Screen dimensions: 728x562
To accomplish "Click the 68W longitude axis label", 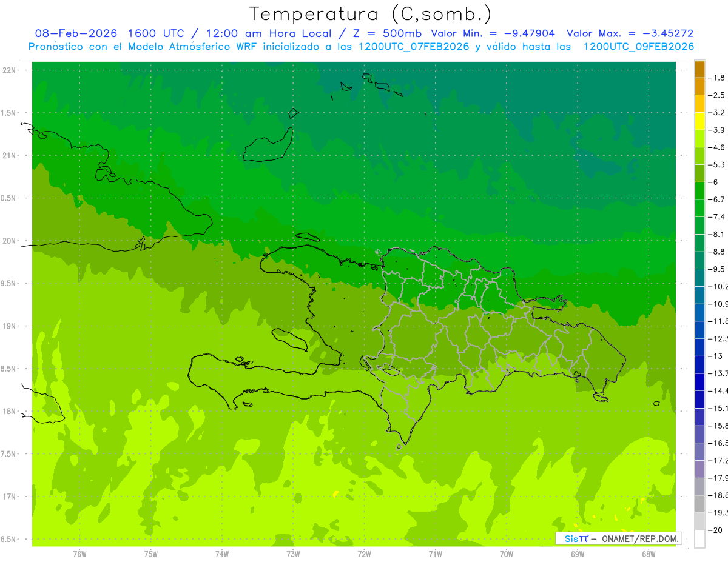I will pos(649,554).
